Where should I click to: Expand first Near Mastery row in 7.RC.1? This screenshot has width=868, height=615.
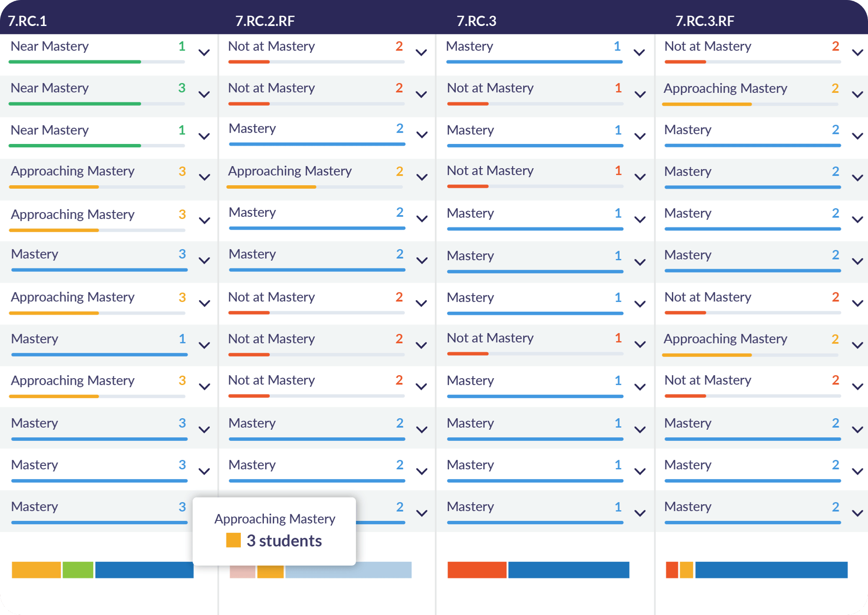(204, 53)
